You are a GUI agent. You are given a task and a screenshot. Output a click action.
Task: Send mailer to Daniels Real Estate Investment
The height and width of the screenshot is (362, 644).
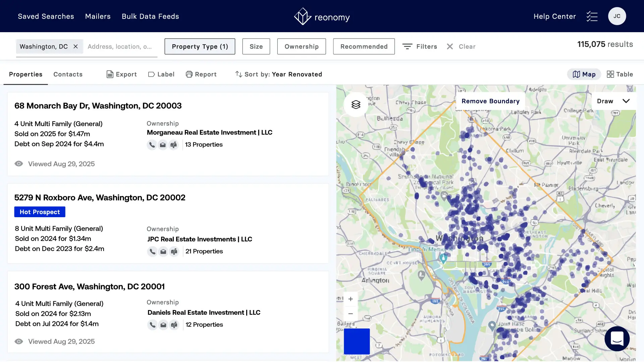[174, 325]
